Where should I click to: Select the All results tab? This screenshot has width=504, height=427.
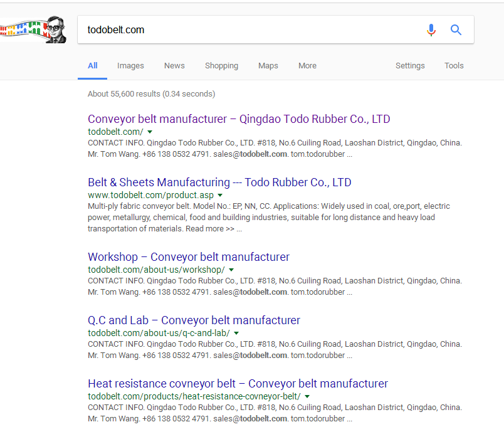click(93, 66)
